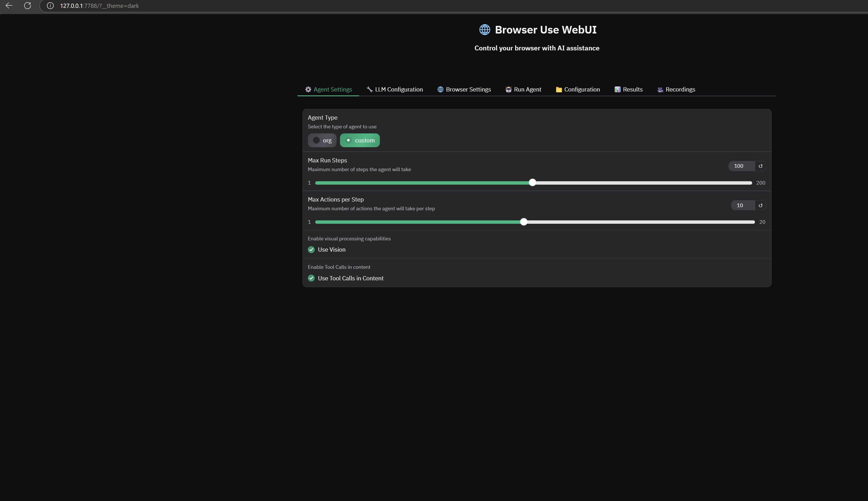The height and width of the screenshot is (501, 868).
Task: Click the globe icon beside Browser Use WebUI
Action: 485,30
